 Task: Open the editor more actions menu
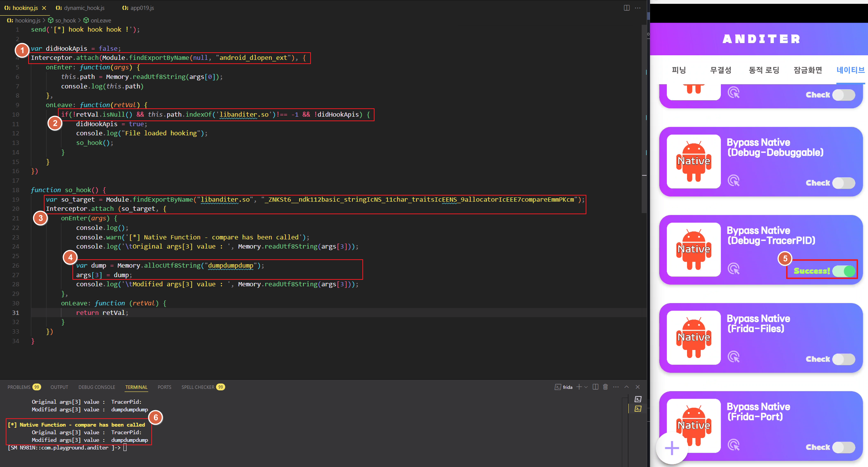(x=638, y=8)
